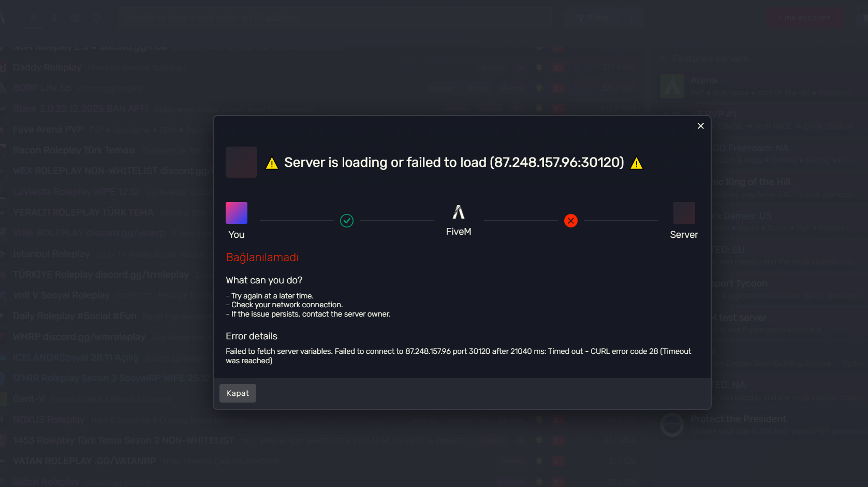Click the Kapat button
Viewport: 868px width, 487px height.
pyautogui.click(x=238, y=393)
